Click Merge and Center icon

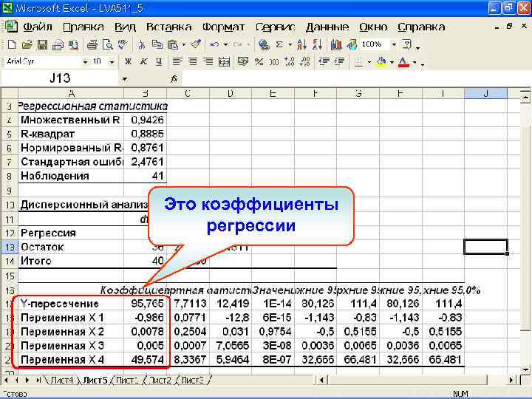(224, 61)
